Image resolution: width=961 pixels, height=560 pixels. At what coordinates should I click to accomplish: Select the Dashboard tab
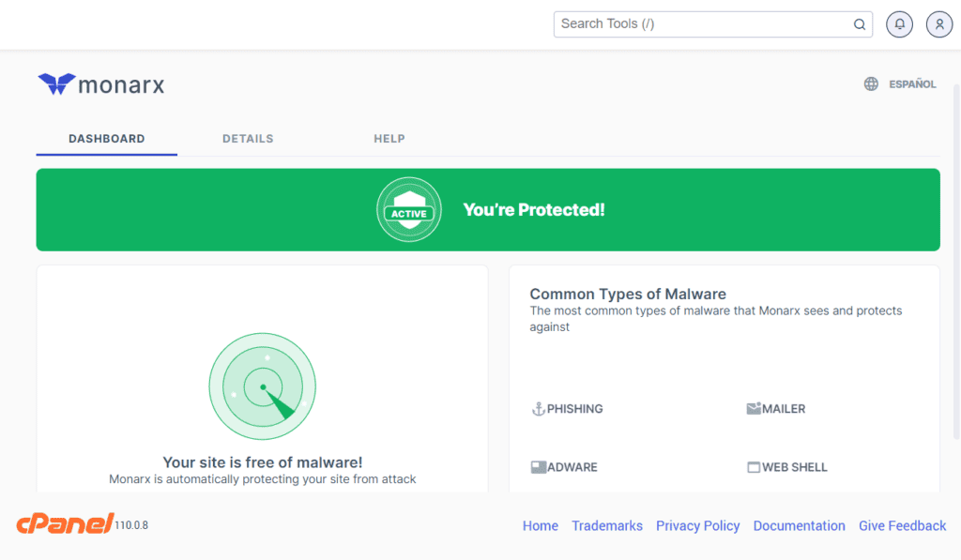click(x=106, y=138)
